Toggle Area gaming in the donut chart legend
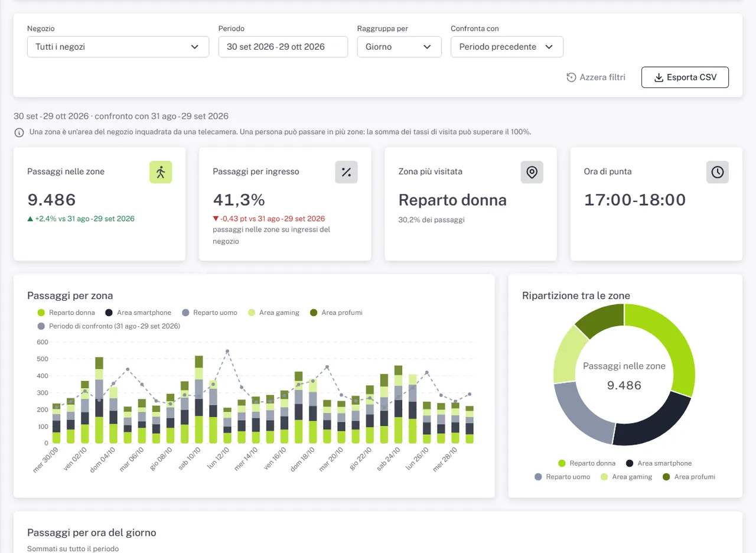The width and height of the screenshot is (756, 553). pyautogui.click(x=626, y=477)
